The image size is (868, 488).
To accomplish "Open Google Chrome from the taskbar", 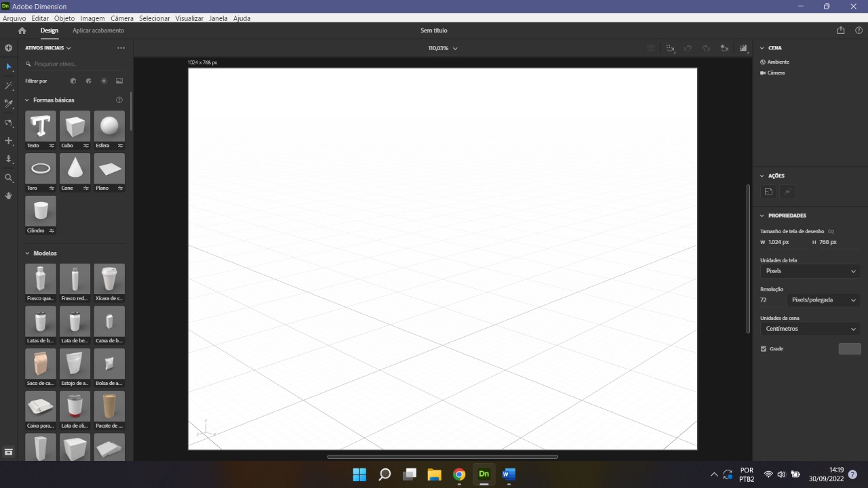I will pos(459,474).
